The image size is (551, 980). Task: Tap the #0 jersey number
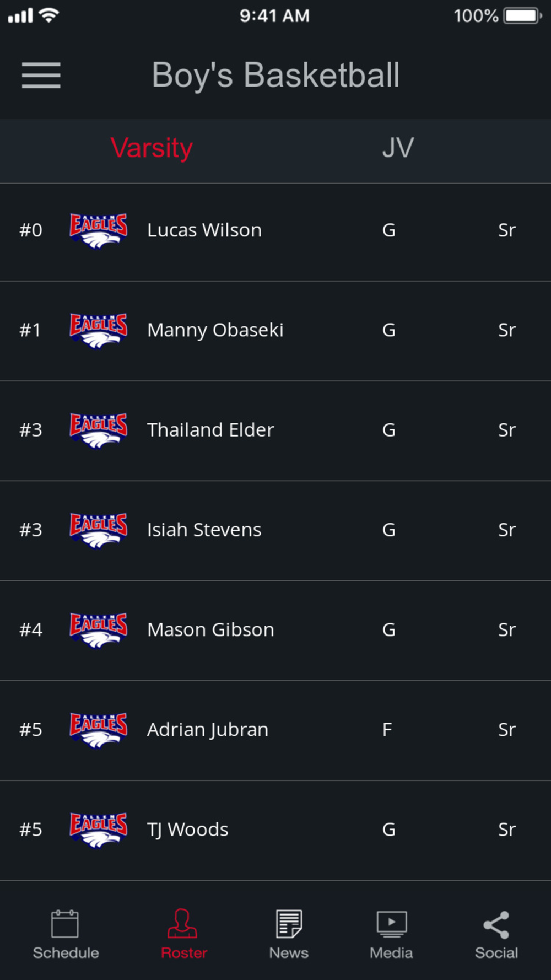point(31,230)
